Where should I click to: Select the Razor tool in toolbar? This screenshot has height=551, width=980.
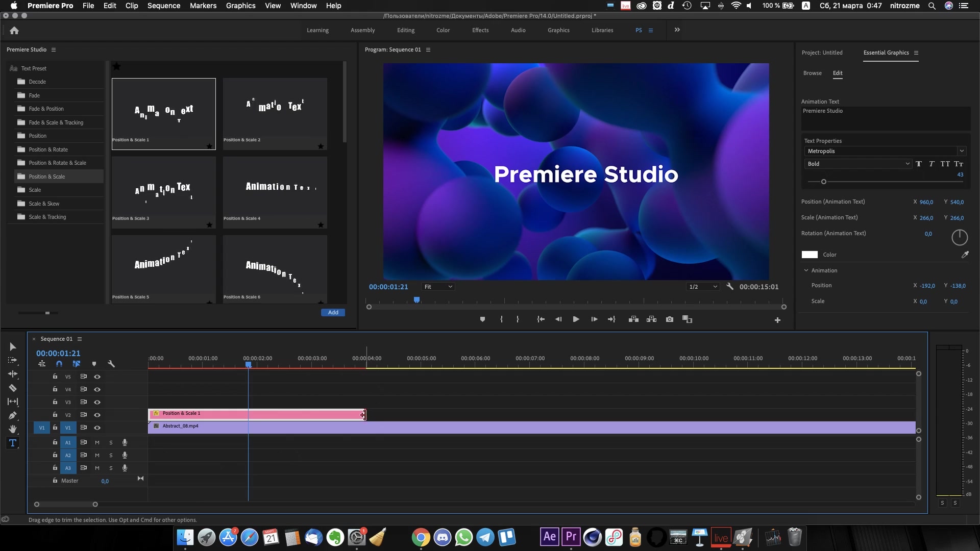click(x=12, y=388)
